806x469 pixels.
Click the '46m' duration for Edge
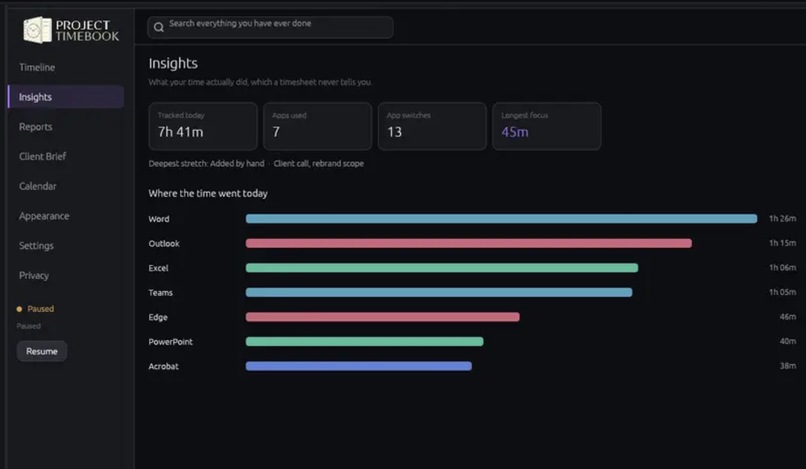click(787, 317)
